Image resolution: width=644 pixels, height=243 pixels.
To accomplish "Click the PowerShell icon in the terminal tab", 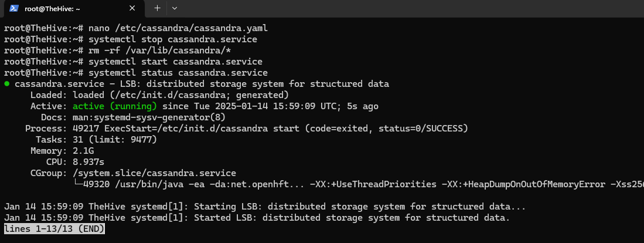I will [x=12, y=8].
